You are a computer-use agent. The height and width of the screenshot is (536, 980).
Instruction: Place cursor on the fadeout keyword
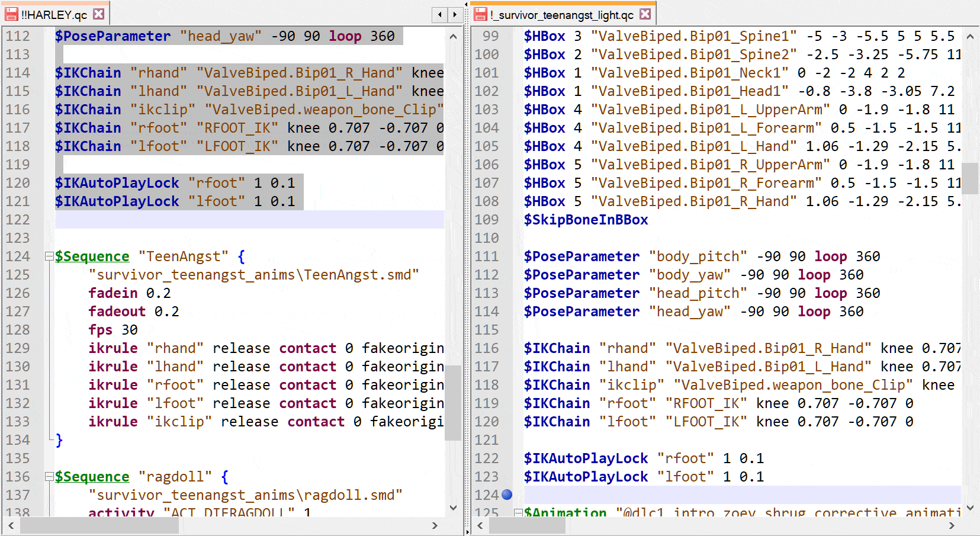117,312
